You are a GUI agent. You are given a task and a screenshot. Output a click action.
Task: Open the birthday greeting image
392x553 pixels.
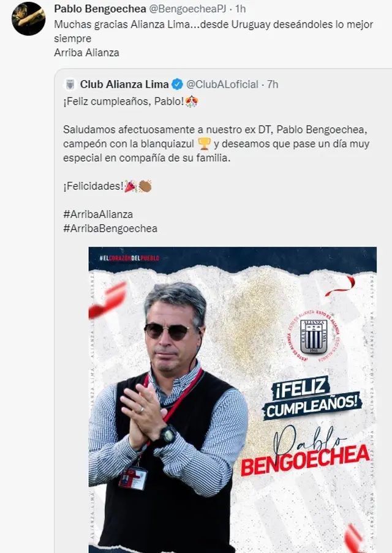click(x=233, y=399)
